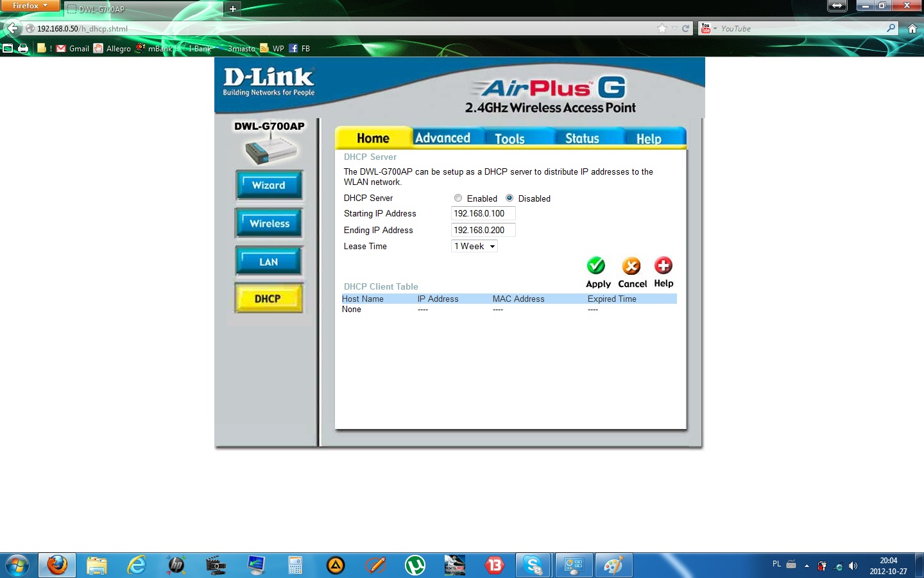Switch to the Status tab
The height and width of the screenshot is (578, 924).
coord(582,138)
